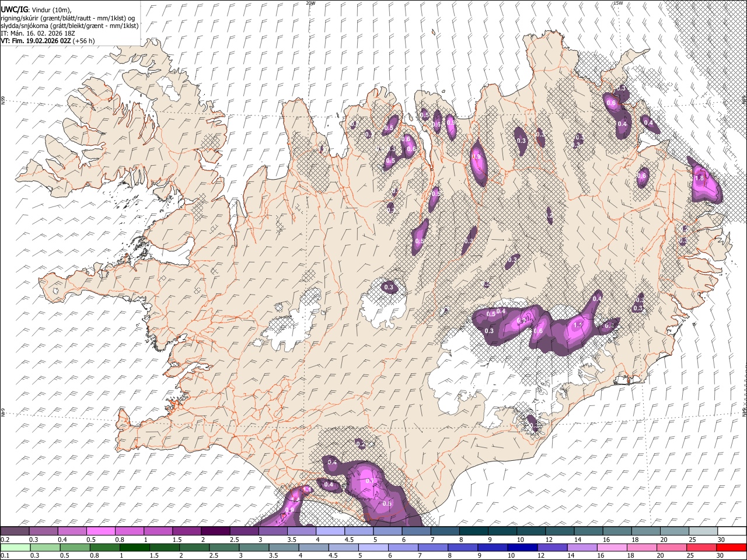Click the '0.4' label in snow legend
This screenshot has width=747, height=560.
point(62,540)
